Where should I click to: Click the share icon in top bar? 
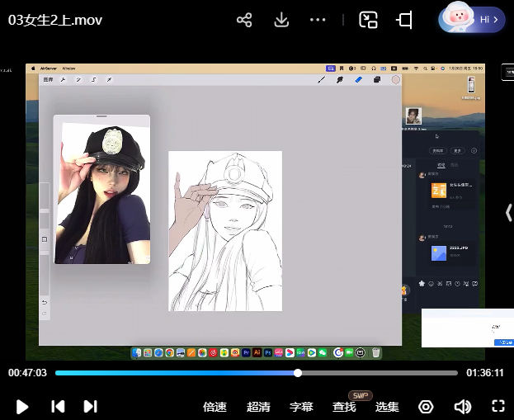(244, 20)
